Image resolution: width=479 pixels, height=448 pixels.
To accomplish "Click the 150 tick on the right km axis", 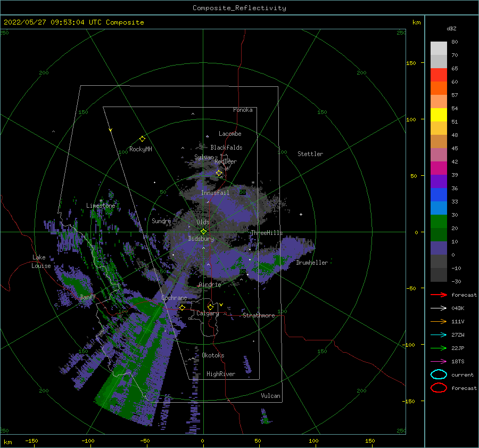I will 411,63.
